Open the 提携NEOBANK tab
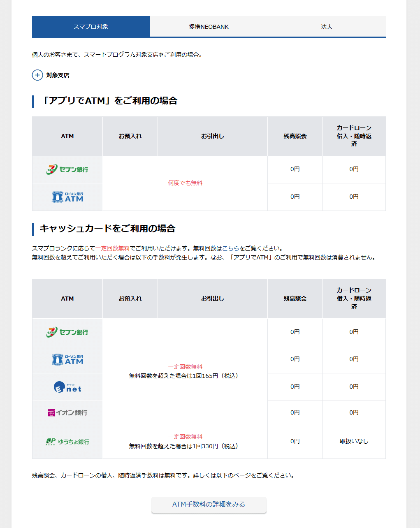The width and height of the screenshot is (420, 528). pos(209,26)
